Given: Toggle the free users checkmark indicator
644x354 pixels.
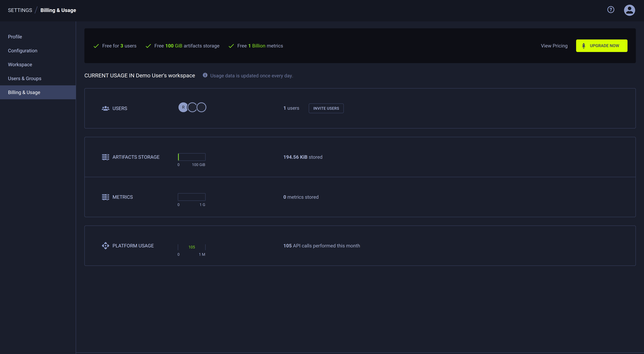Looking at the screenshot, I should [95, 46].
